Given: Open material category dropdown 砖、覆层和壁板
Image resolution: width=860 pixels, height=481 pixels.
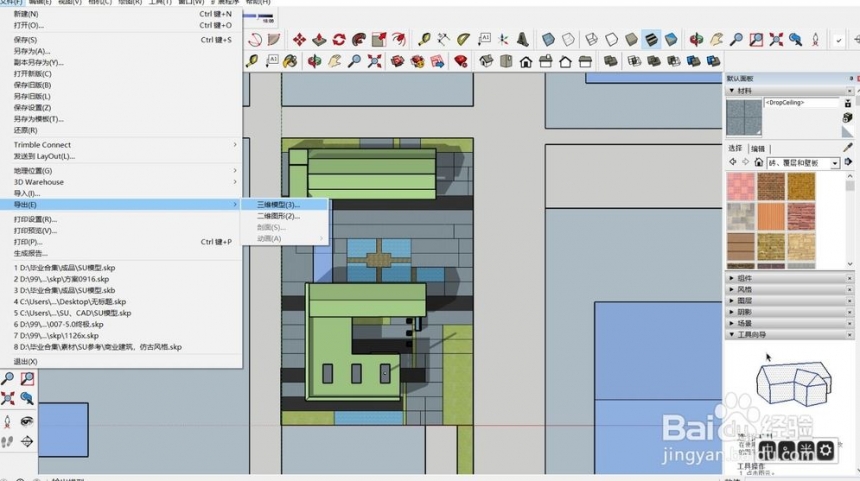Looking at the screenshot, I should point(804,163).
